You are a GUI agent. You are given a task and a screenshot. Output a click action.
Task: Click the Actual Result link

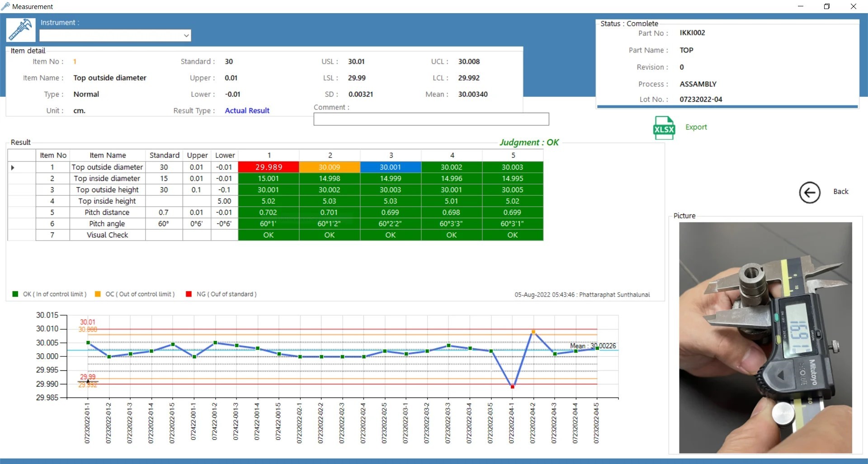pos(247,111)
